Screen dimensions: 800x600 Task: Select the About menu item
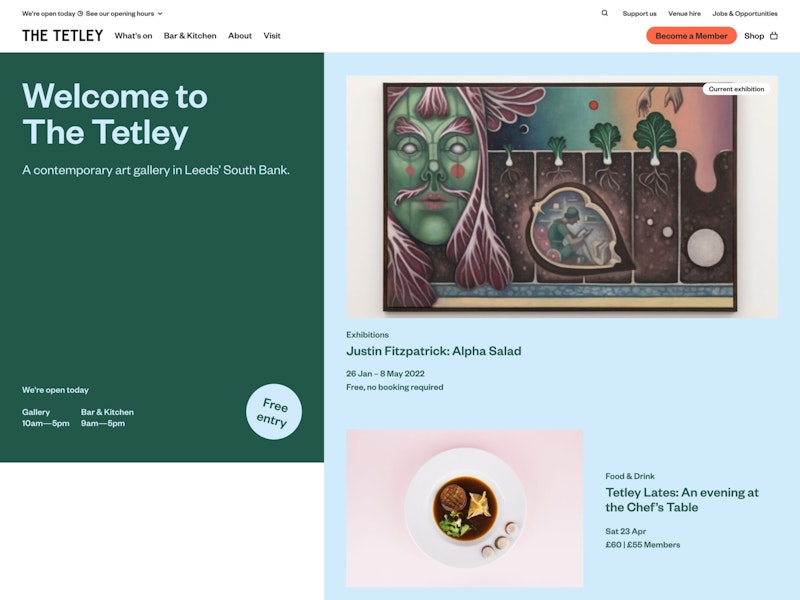240,36
